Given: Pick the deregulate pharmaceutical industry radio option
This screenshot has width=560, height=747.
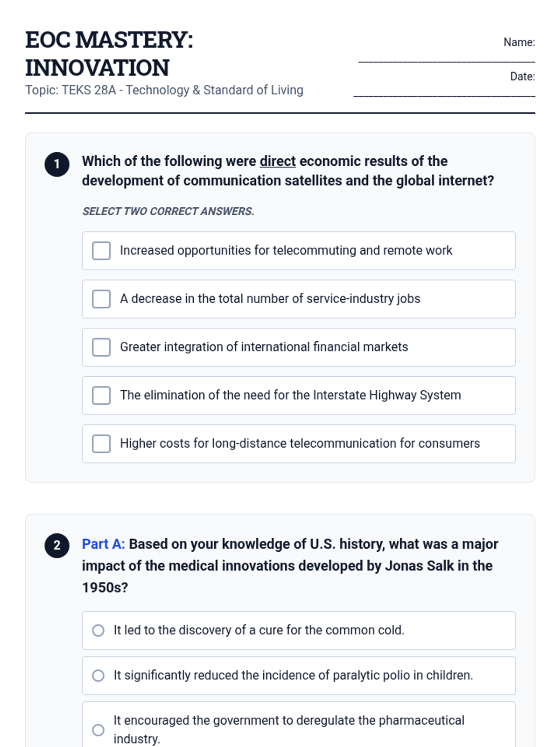Looking at the screenshot, I should pyautogui.click(x=98, y=730).
